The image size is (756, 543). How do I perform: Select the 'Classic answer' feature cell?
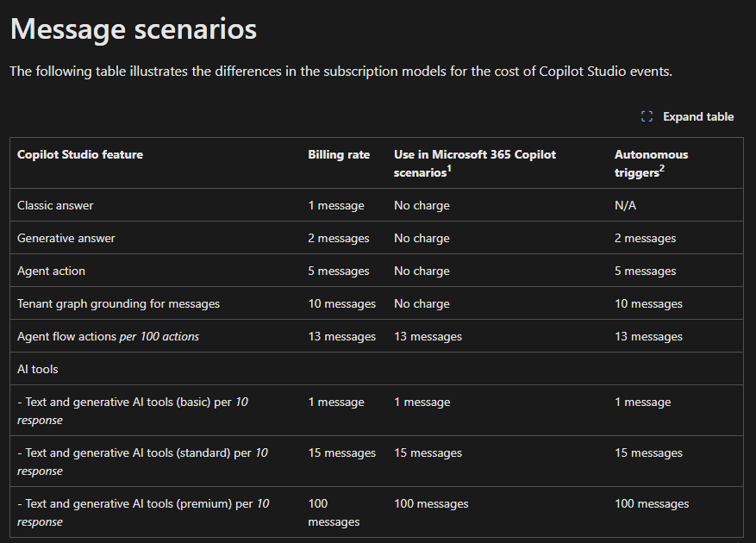tap(55, 205)
